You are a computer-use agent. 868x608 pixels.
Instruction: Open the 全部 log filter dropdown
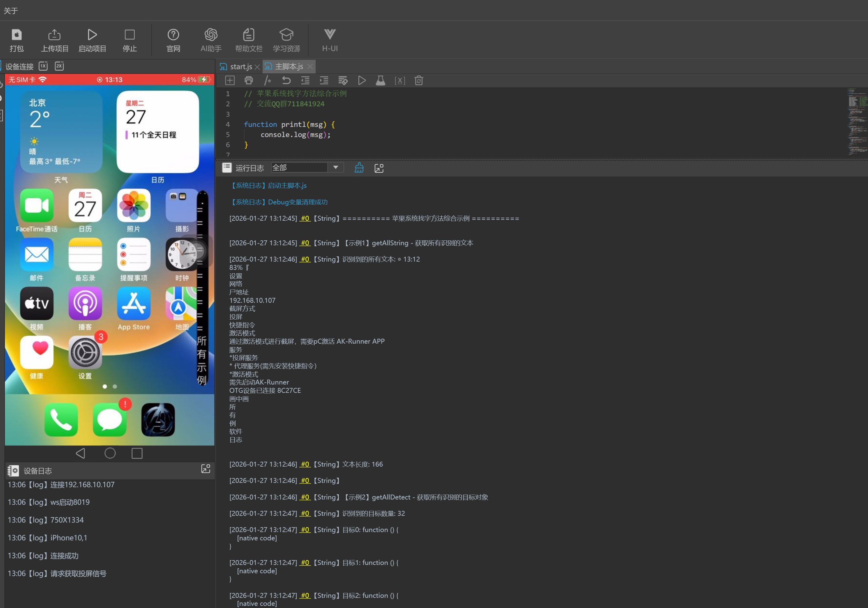[335, 168]
